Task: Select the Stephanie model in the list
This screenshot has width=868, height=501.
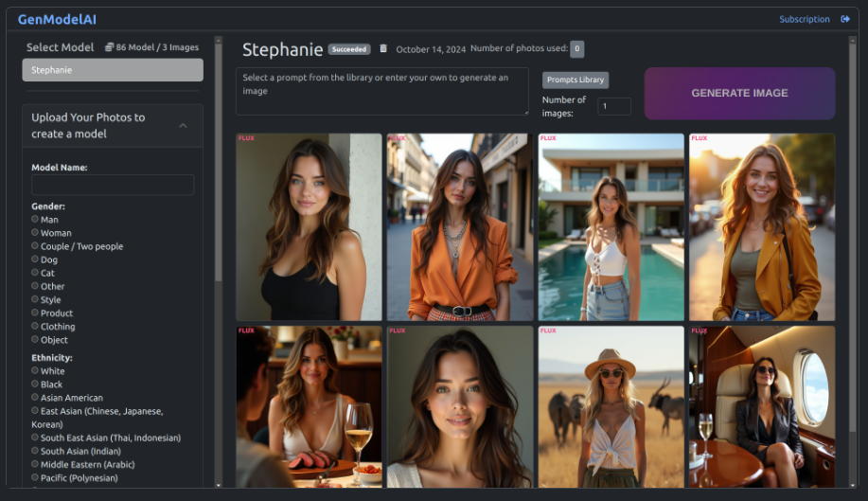Action: pos(113,70)
